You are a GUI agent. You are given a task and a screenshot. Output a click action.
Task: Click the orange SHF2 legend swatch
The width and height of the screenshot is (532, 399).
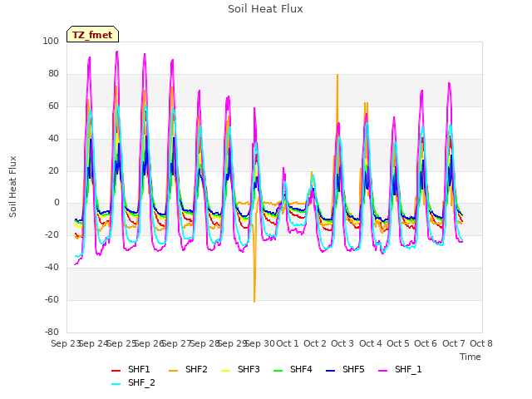pos(174,371)
